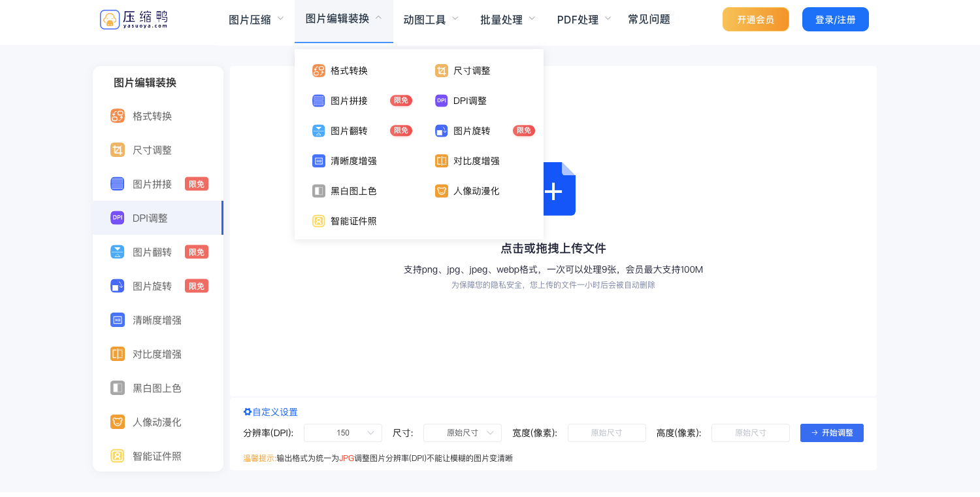Click 人像动漫化 icon in dropdown menu
The image size is (980, 497).
click(442, 191)
